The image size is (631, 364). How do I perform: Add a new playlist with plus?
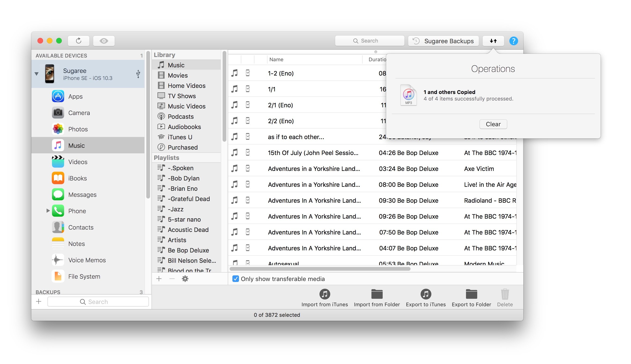pos(159,278)
